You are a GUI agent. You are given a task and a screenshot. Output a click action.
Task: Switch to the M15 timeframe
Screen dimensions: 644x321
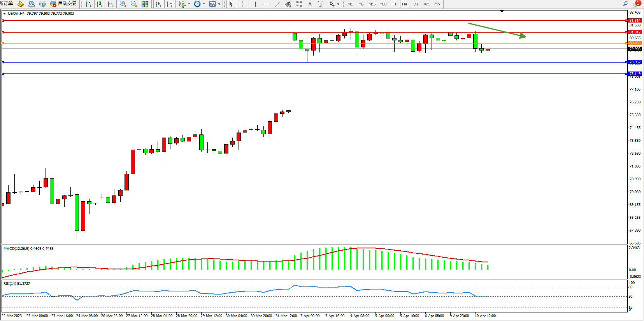point(372,4)
